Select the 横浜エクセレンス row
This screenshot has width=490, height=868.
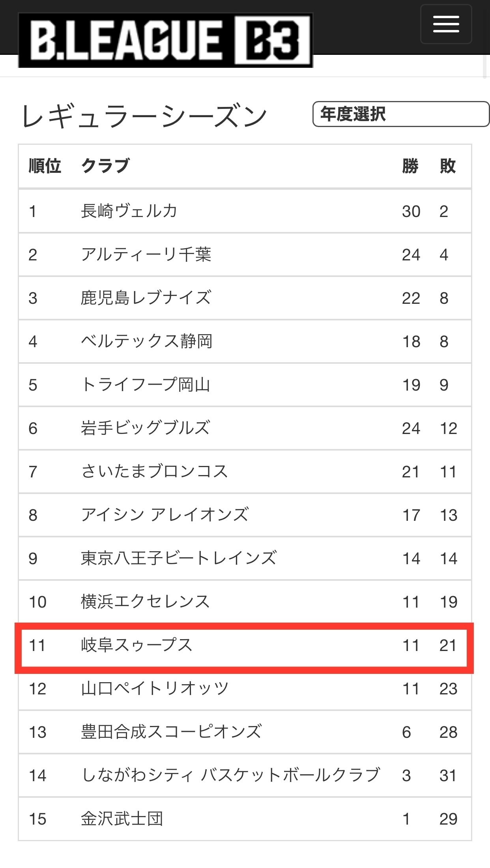pos(245,602)
